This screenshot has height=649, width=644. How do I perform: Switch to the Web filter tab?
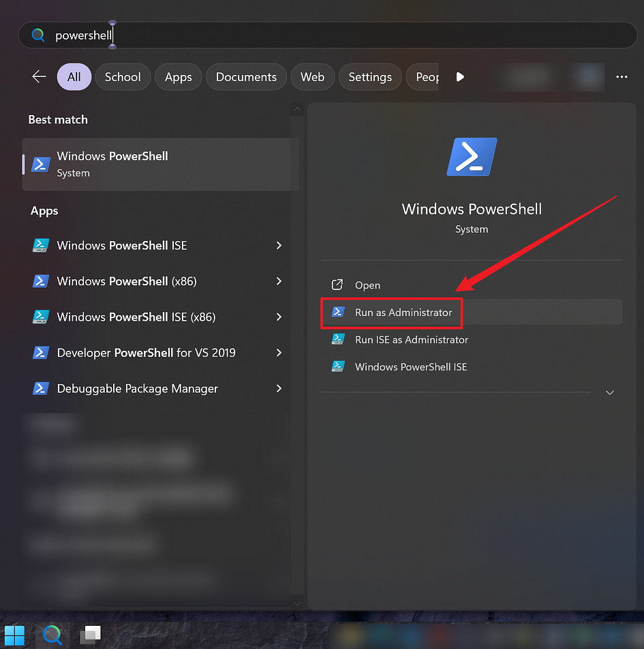coord(312,77)
